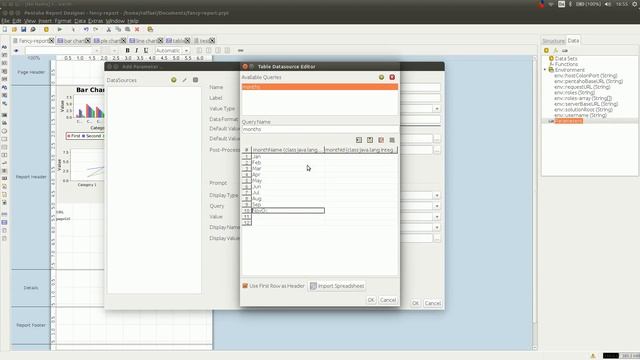This screenshot has height=360, width=640.
Task: Click the red-tinted table edit icon above grid
Action: click(381, 140)
